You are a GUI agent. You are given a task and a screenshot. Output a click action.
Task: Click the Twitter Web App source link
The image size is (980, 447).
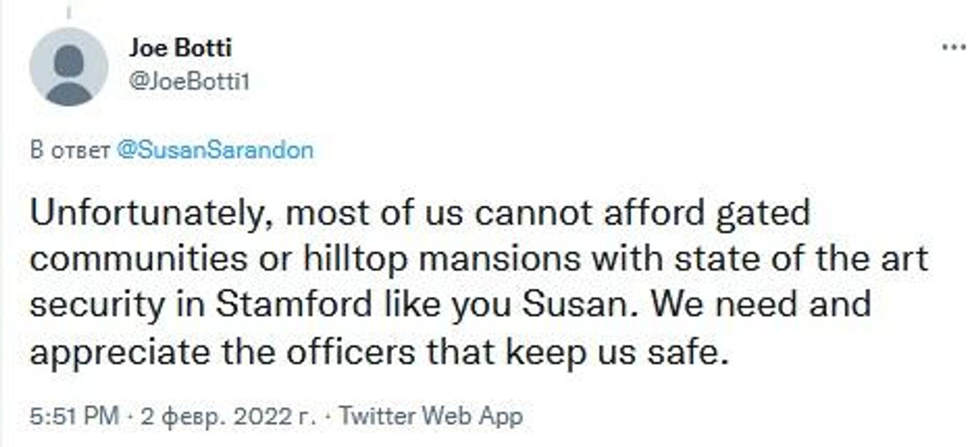point(431,416)
